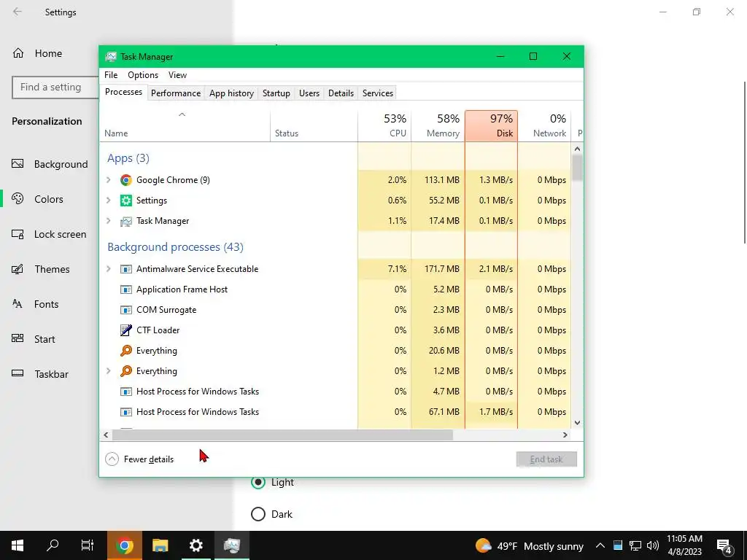Open the weather widget on taskbar
Screen dimensions: 747x560
tap(530, 545)
